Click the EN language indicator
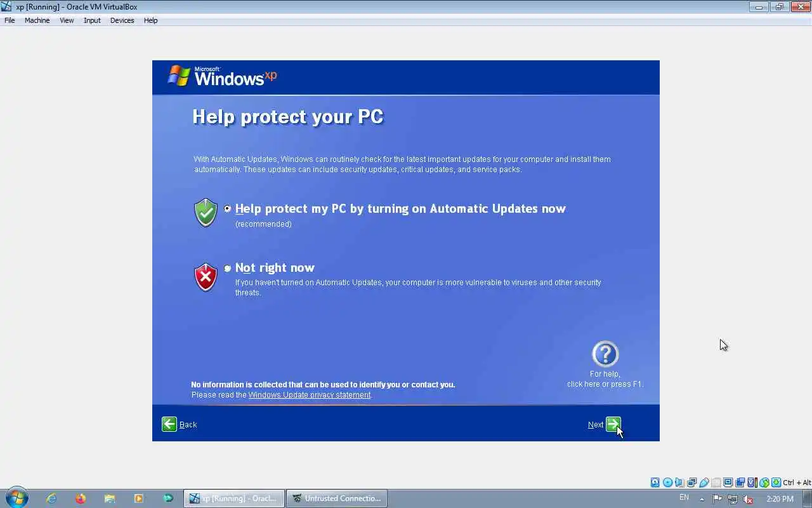 tap(684, 497)
